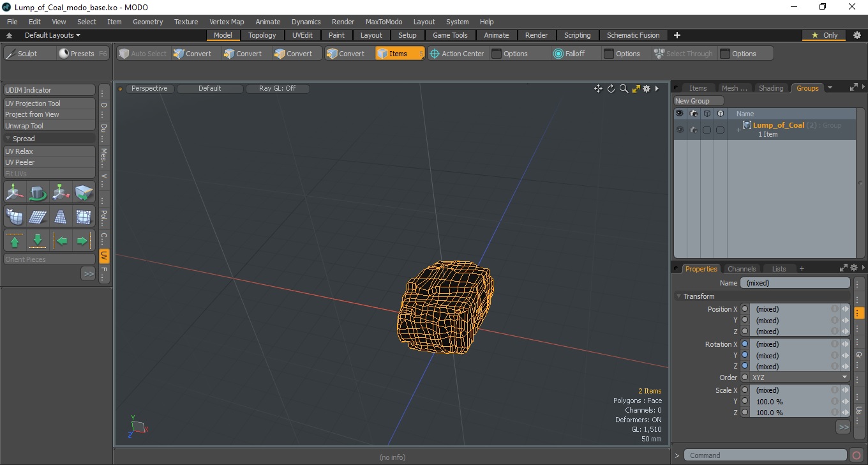Toggle render camera of Lump_of_Coal group

[x=694, y=130]
